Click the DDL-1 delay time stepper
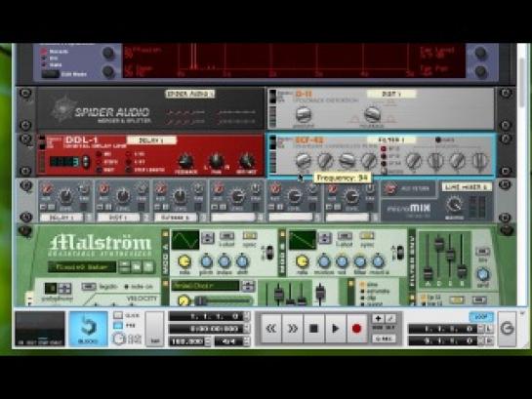532x399 pixels. 86,161
